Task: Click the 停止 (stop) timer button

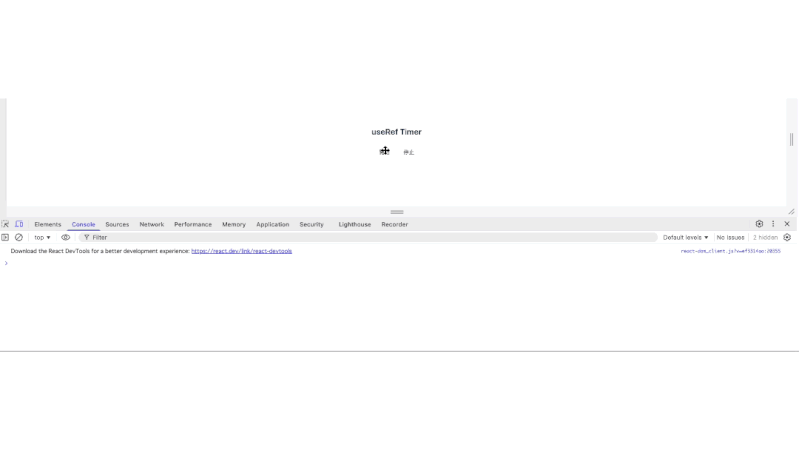Action: click(x=408, y=152)
